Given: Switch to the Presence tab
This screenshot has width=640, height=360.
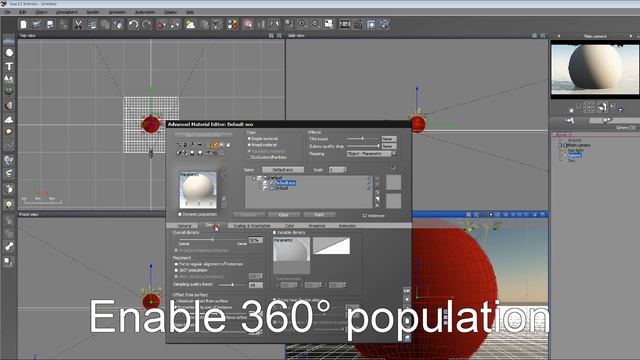Looking at the screenshot, I should 316,226.
